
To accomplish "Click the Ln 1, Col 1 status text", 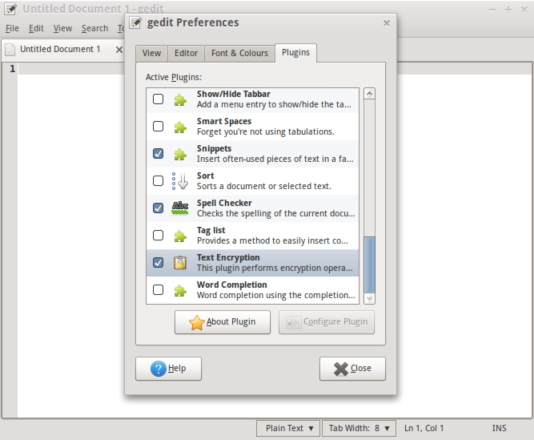I will click(424, 428).
